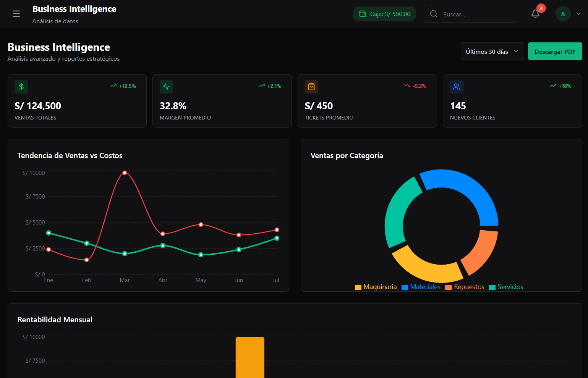Viewport: 588px width, 378px height.
Task: Click the magnifier icon in the search box
Action: point(434,14)
